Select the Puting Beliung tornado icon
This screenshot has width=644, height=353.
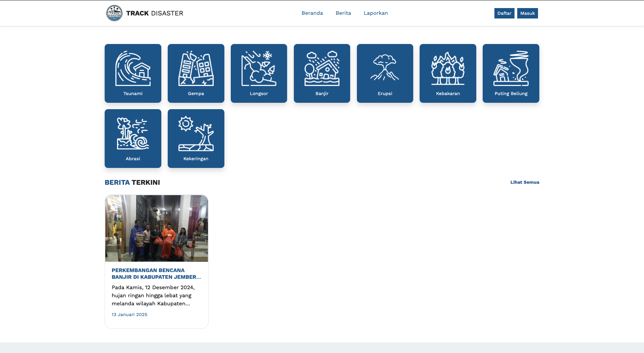[511, 69]
